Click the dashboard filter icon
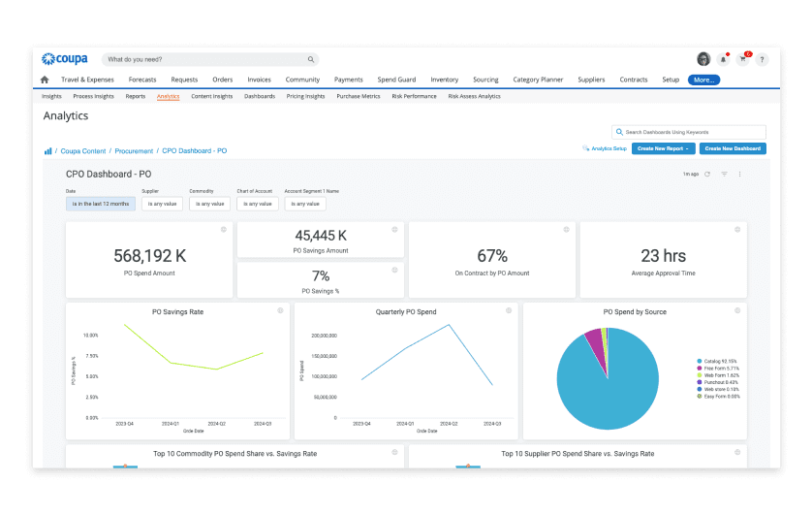Image resolution: width=812 pixels, height=515 pixels. (724, 174)
